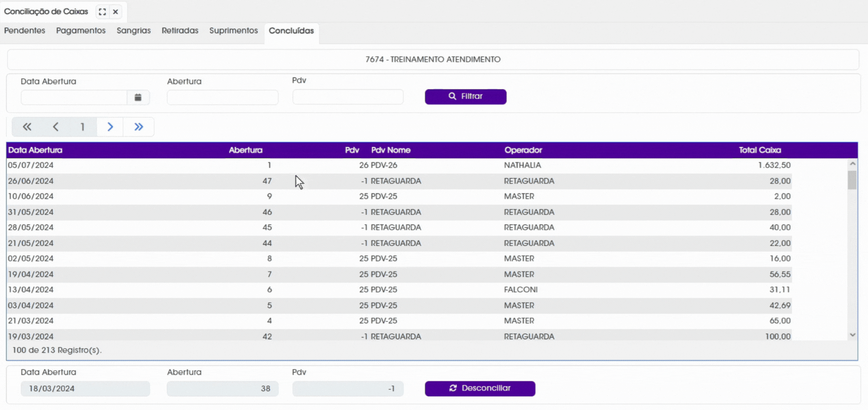This screenshot has width=868, height=410.
Task: Select the 13/04/2024 row with operator FALCONI
Action: [400, 290]
